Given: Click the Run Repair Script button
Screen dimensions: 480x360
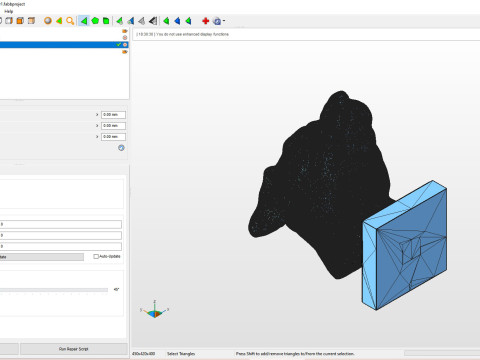Looking at the screenshot, I should 74,349.
